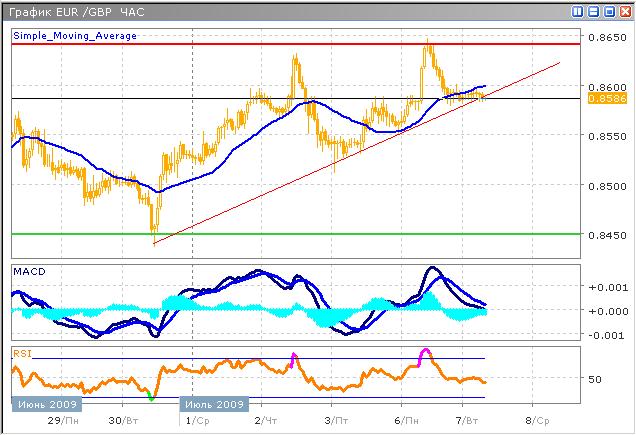The image size is (636, 435).
Task: Select the RSI panel label
Action: click(21, 352)
